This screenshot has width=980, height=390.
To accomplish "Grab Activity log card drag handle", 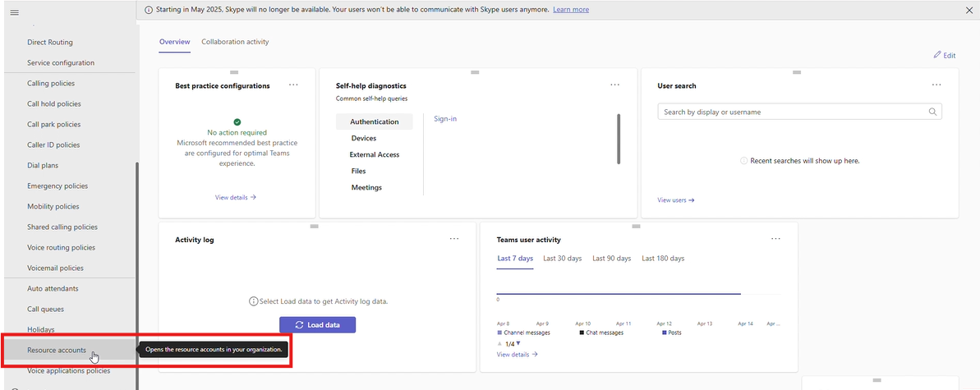I will [315, 226].
